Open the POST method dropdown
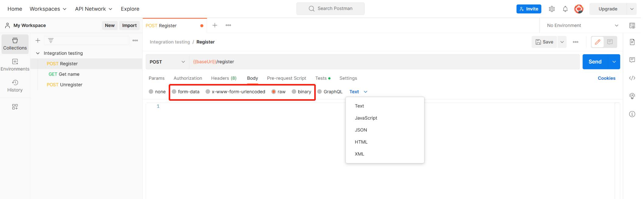Screen dimensions: 644x199 point(167,62)
